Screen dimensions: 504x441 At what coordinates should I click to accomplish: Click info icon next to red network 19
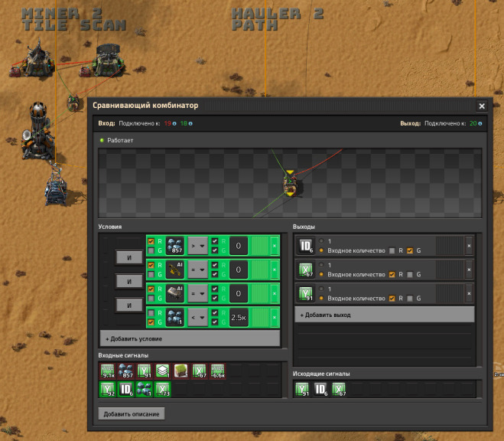point(174,123)
